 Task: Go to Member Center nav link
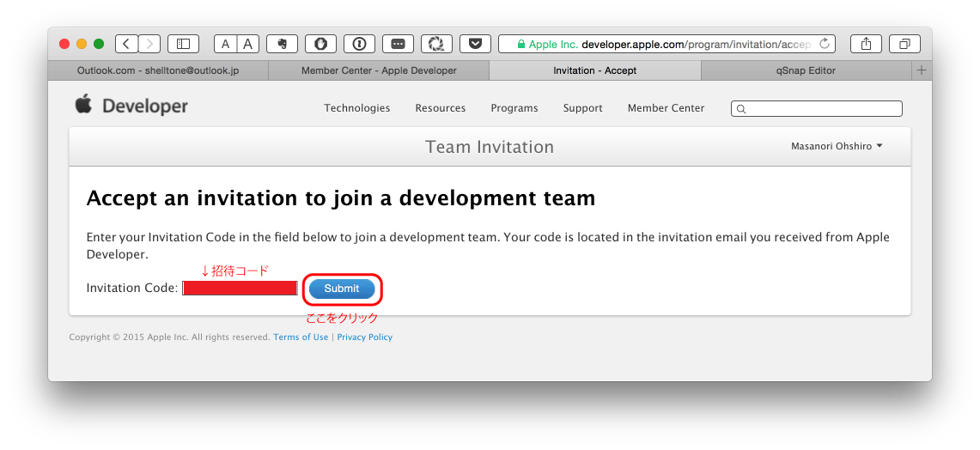[667, 108]
